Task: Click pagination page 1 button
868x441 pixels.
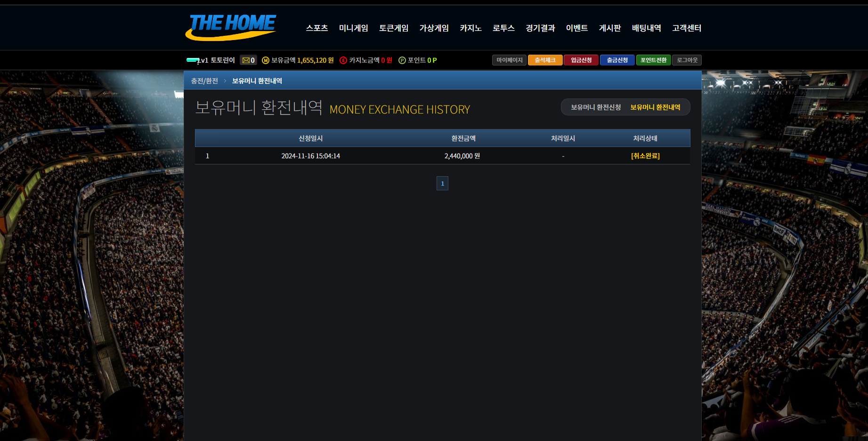Action: coord(442,183)
